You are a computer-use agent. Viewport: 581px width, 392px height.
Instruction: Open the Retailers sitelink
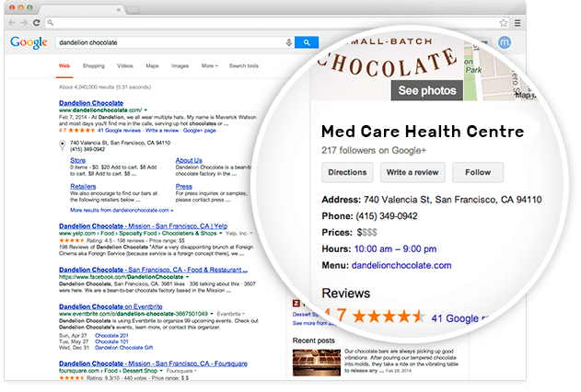83,186
